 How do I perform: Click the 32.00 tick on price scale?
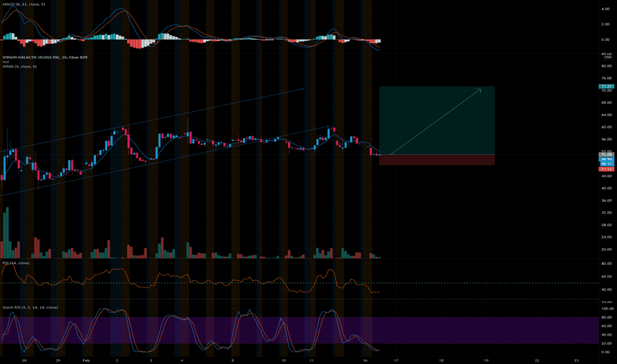(606, 212)
